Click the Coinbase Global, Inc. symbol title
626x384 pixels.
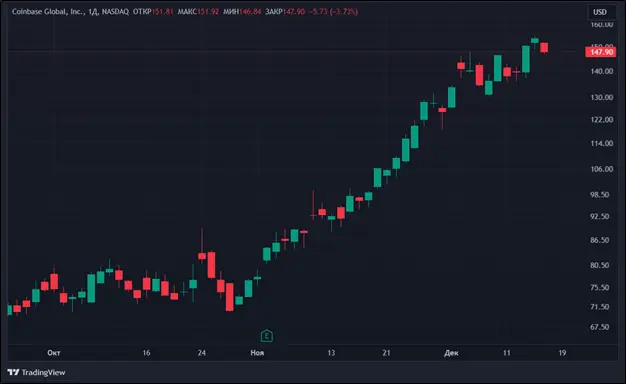(x=48, y=12)
